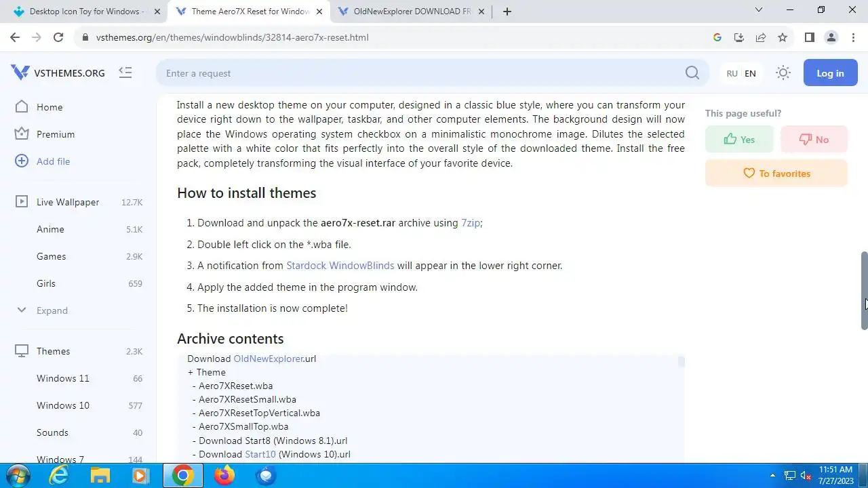Open the 7zip link
Screen dimensions: 868x488
[x=471, y=223]
